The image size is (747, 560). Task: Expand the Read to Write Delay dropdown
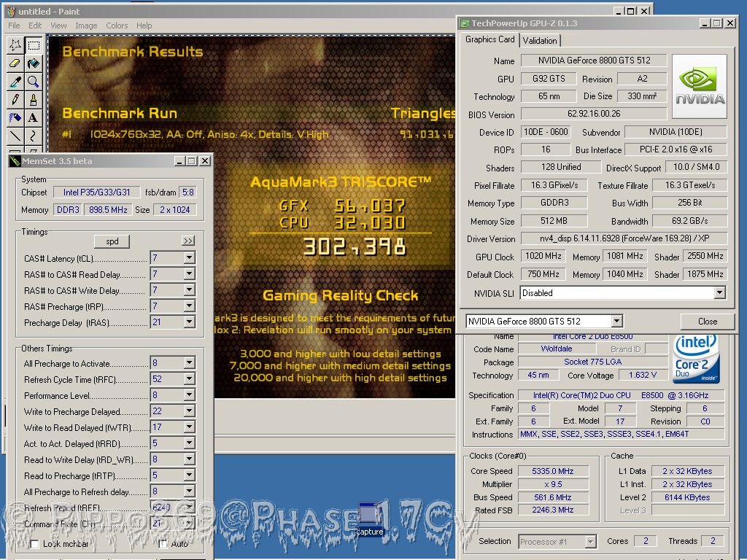point(189,459)
